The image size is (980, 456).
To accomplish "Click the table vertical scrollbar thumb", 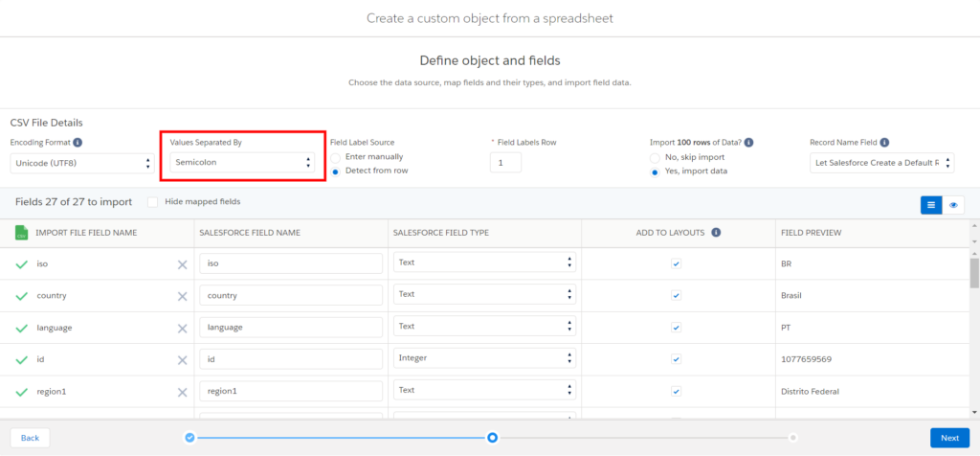I will (973, 271).
